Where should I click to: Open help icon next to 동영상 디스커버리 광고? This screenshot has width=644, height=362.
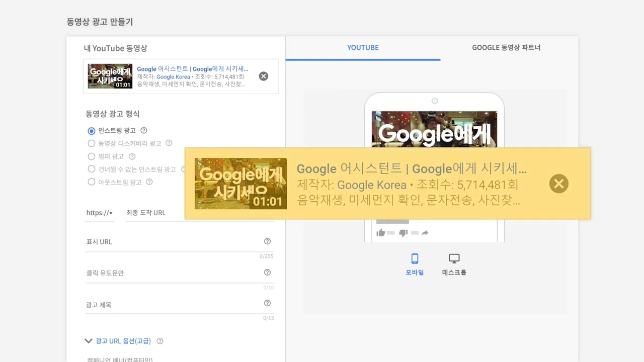point(169,143)
